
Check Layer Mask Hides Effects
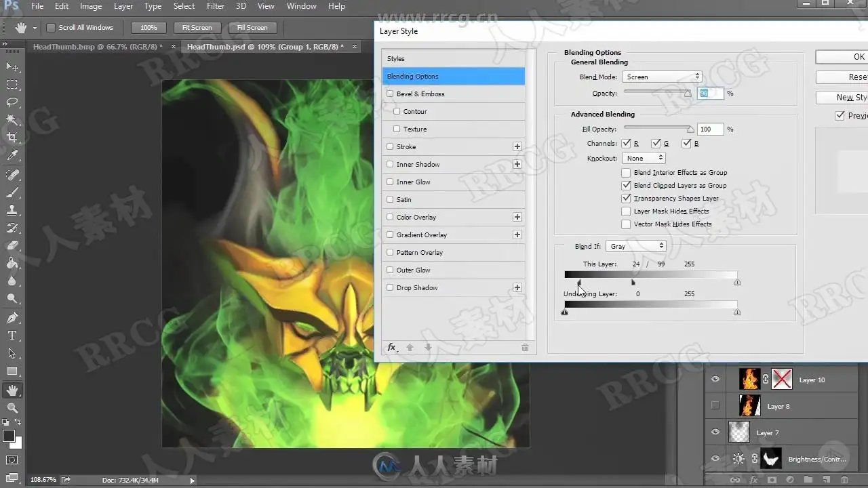(x=626, y=211)
